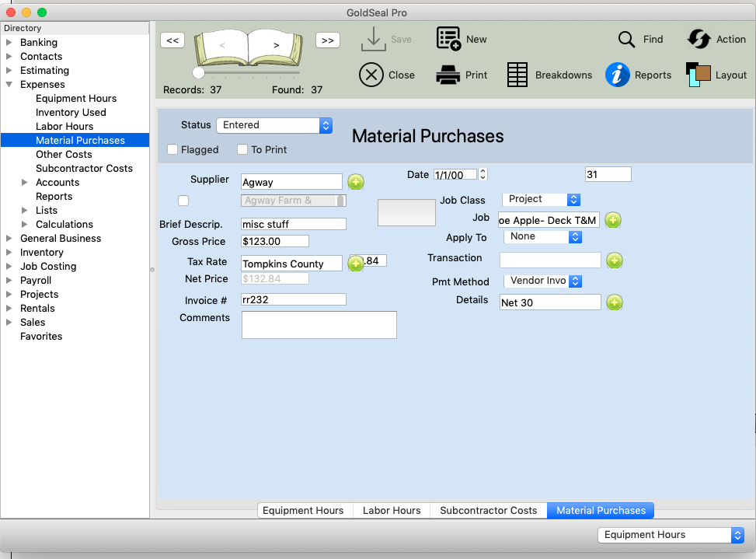
Task: Click the green plus next to Job
Action: point(613,220)
